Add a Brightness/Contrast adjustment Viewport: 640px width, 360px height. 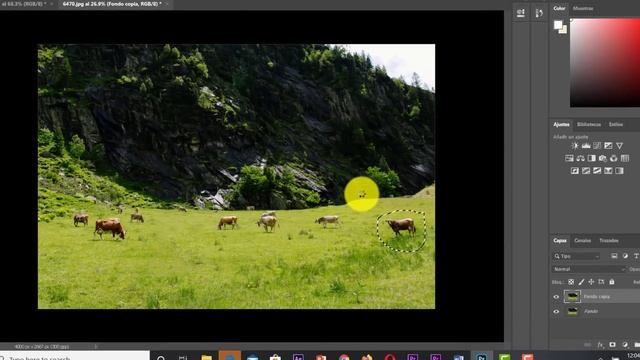tap(575, 146)
